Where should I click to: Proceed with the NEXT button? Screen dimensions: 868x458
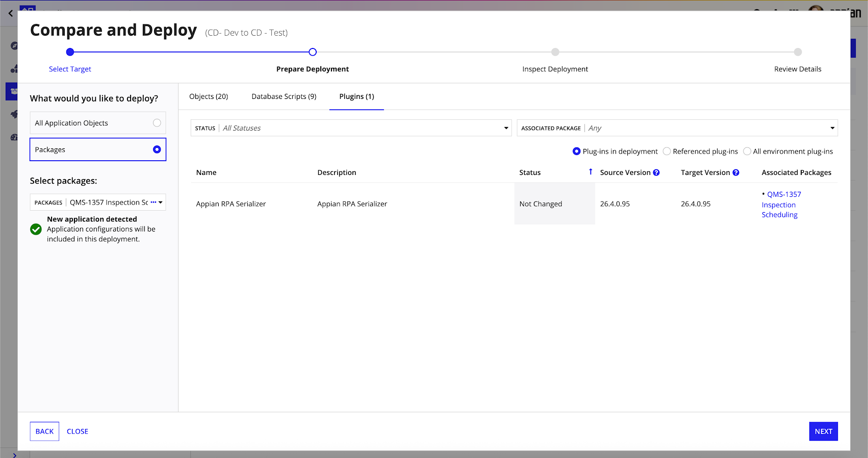click(x=823, y=431)
